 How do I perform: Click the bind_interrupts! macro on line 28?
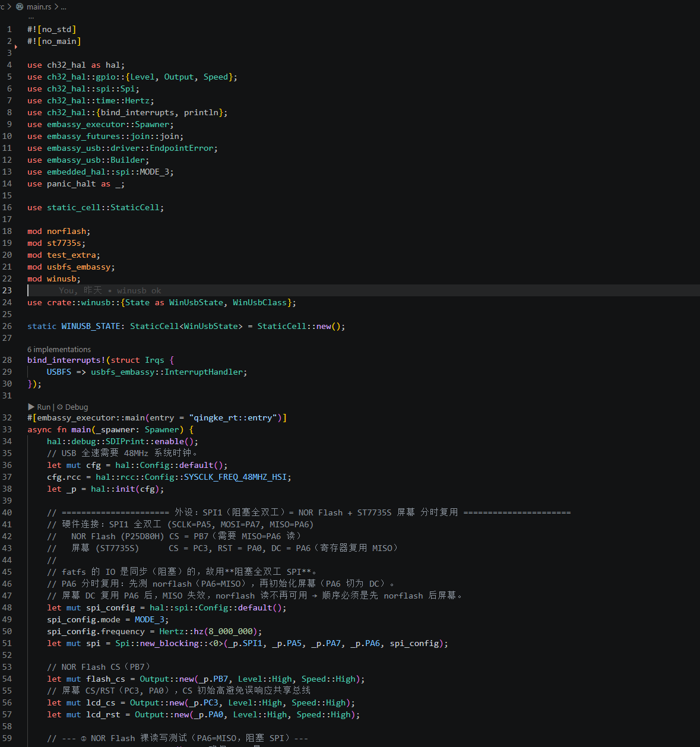pyautogui.click(x=66, y=360)
